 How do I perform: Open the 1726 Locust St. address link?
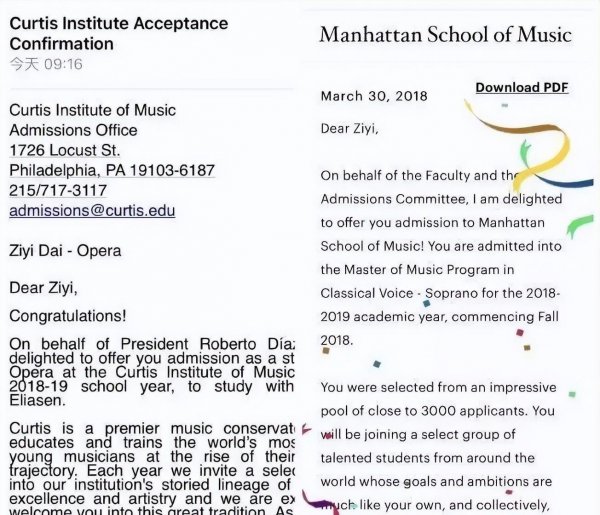[x=64, y=150]
